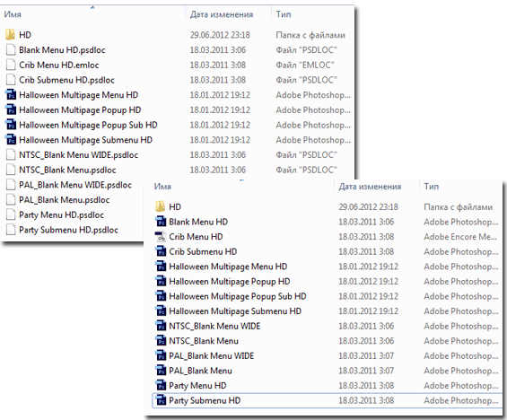
Task: Select Party Submenu HD name in front window
Action: [x=205, y=400]
